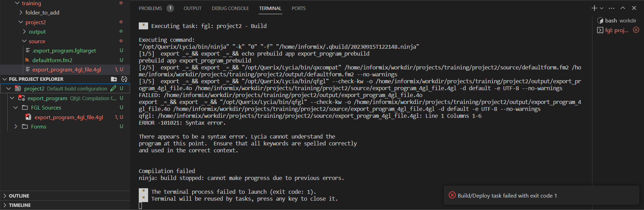The width and height of the screenshot is (644, 210).
Task: Expand the TIMELINE section
Action: click(5, 205)
